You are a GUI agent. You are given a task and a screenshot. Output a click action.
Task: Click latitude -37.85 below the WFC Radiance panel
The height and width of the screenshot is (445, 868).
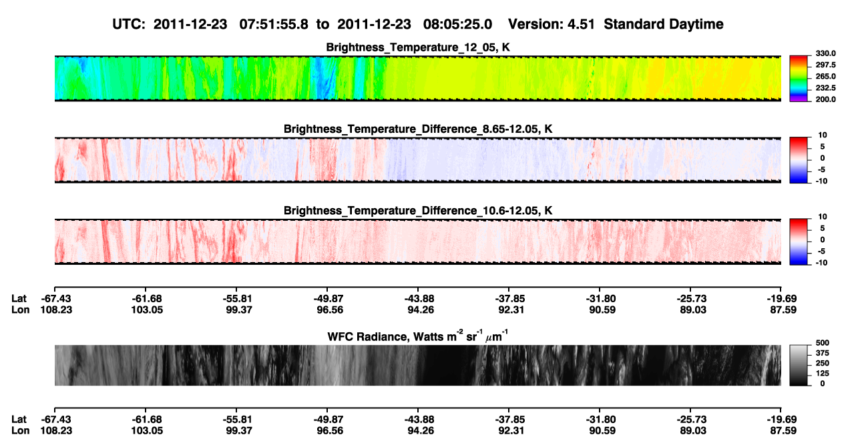pos(509,420)
